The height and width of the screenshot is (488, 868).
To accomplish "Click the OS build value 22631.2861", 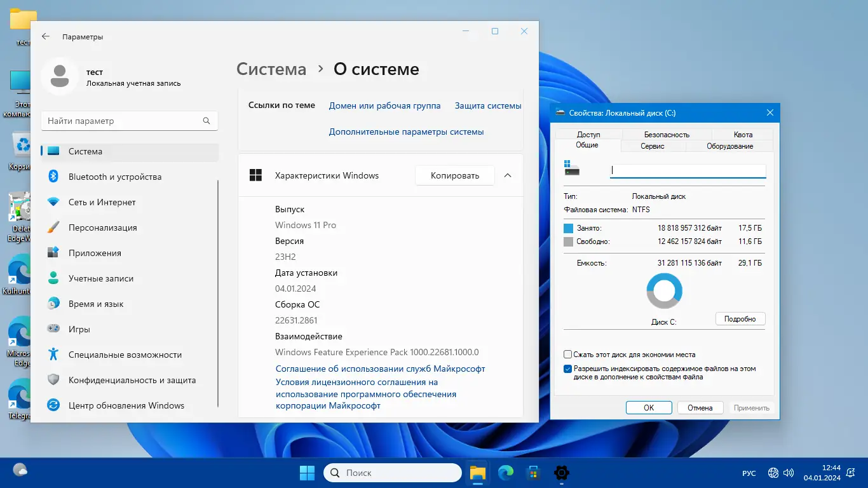I will click(296, 320).
